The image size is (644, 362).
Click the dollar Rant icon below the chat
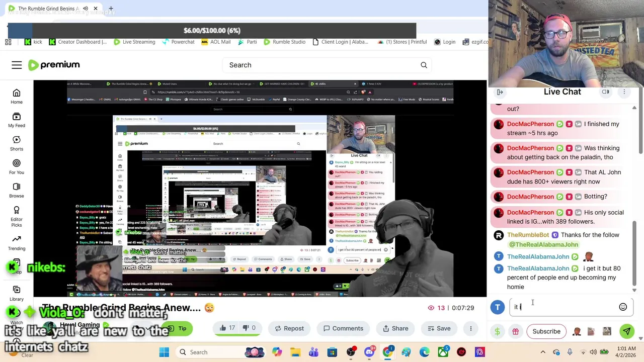[x=498, y=331]
